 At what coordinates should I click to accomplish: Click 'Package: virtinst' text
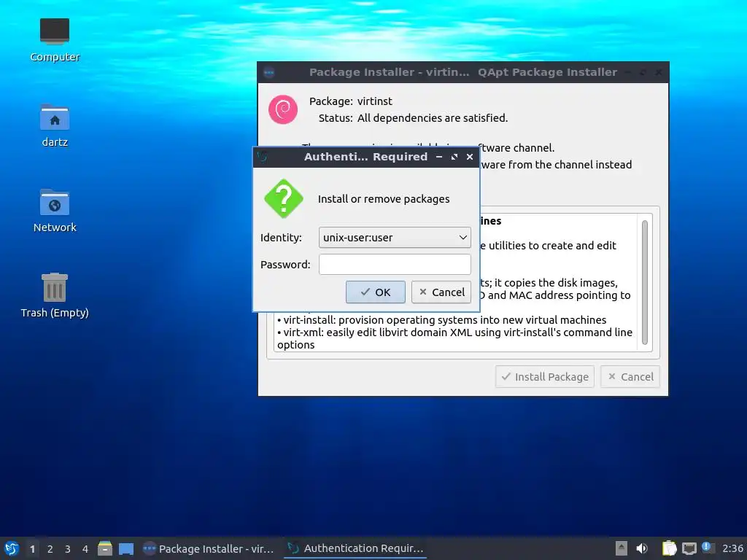351,101
